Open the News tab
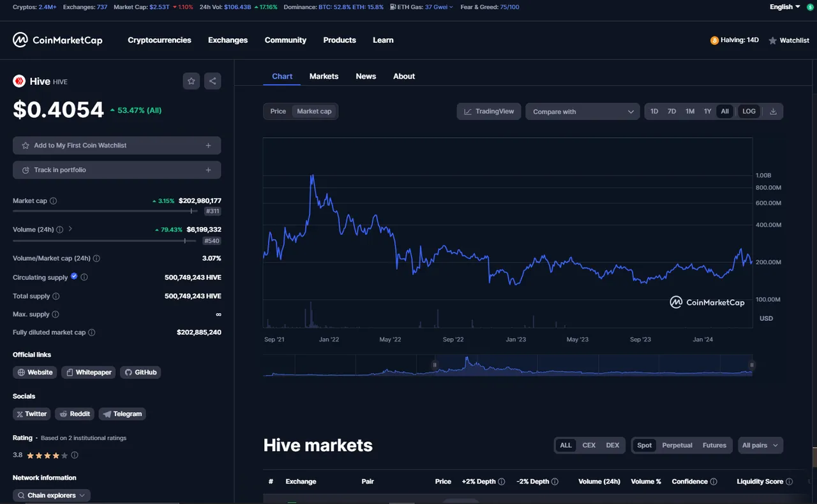This screenshot has height=504, width=817. (366, 76)
